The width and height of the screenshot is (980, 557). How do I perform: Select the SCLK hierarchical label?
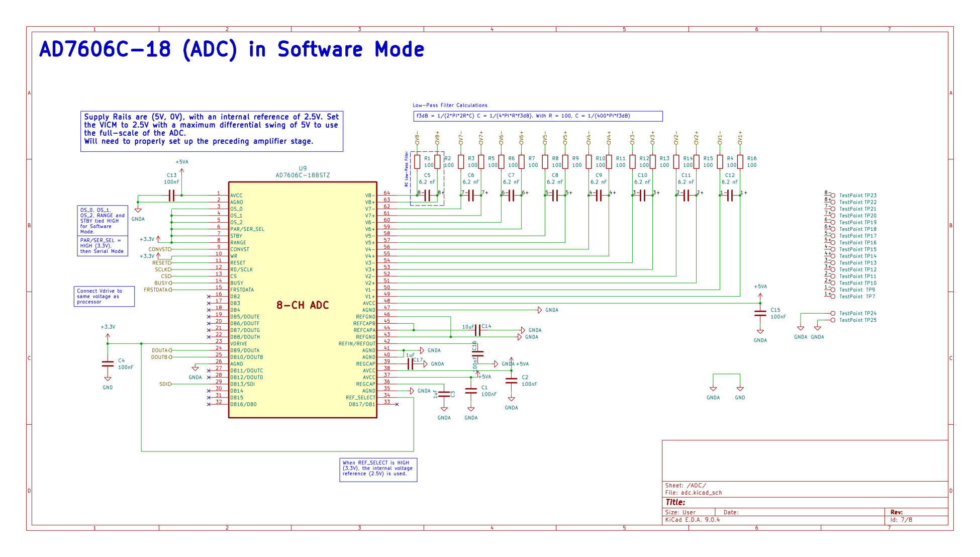coord(163,269)
